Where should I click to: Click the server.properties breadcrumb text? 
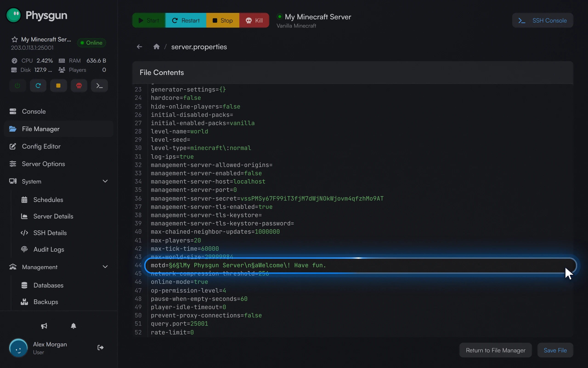(199, 47)
